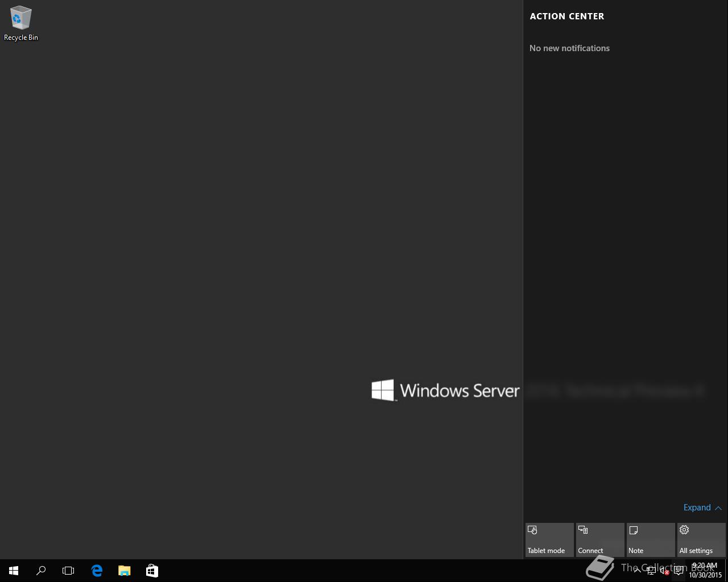The image size is (728, 582).
Task: Open the network status tray icon
Action: [x=651, y=571]
